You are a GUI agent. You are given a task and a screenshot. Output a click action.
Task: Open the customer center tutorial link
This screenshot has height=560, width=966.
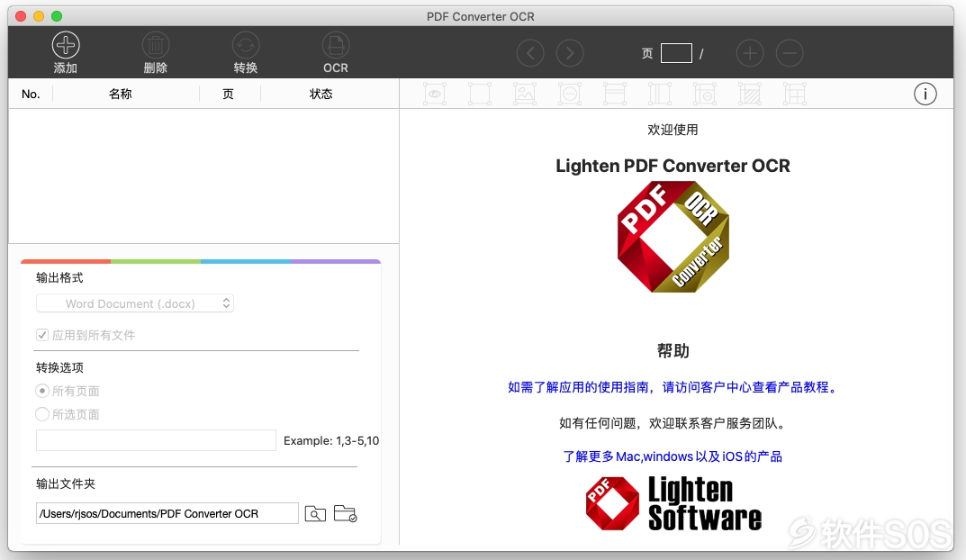(x=673, y=387)
